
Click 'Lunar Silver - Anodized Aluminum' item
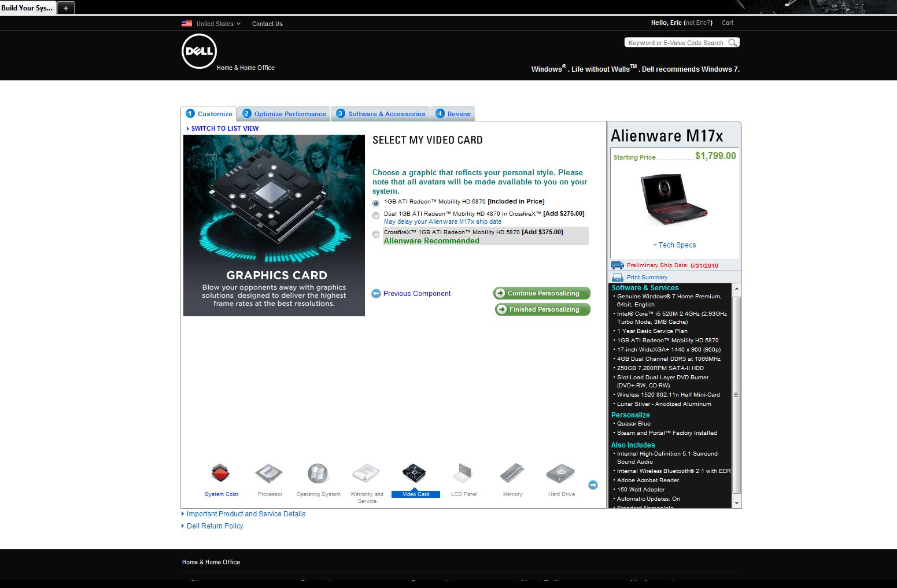tap(664, 404)
